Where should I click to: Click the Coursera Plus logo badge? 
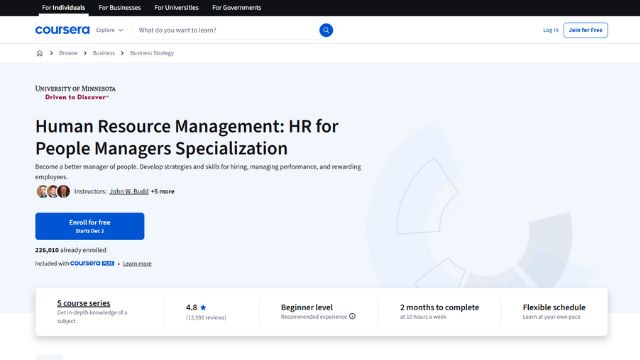click(92, 263)
